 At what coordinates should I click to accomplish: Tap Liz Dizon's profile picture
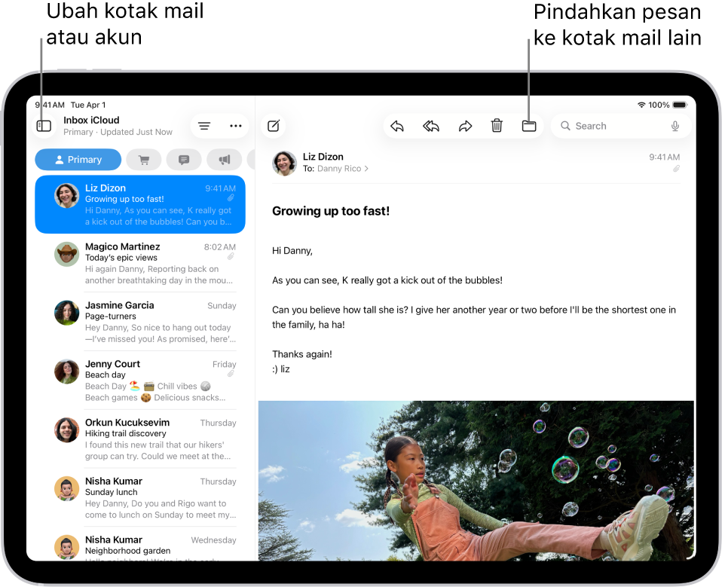(284, 163)
